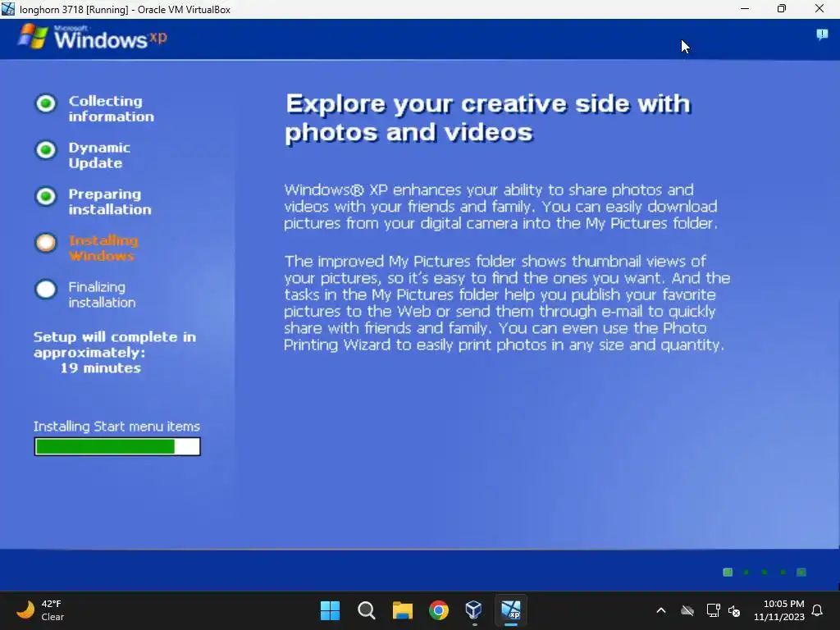Click the VirtualBox notification icon at top right

pos(822,34)
